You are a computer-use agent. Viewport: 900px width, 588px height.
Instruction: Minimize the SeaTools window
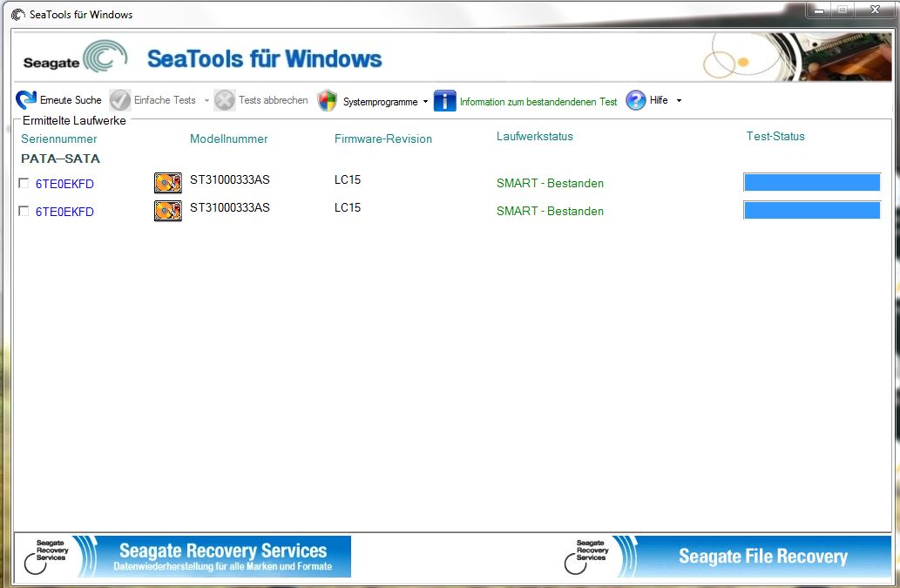pos(819,10)
